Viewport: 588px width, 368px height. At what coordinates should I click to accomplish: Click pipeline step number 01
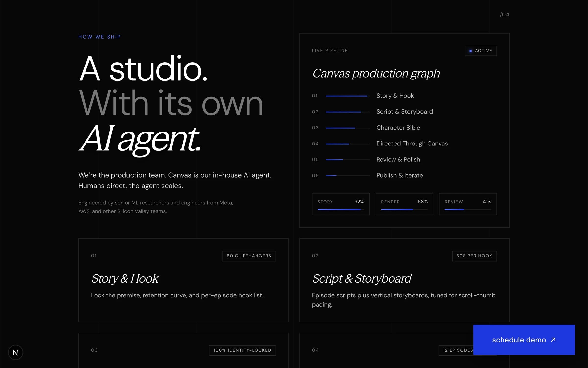(x=315, y=96)
